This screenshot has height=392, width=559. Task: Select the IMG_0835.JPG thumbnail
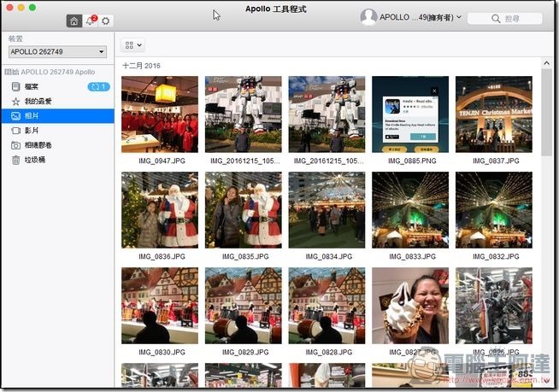click(x=243, y=210)
